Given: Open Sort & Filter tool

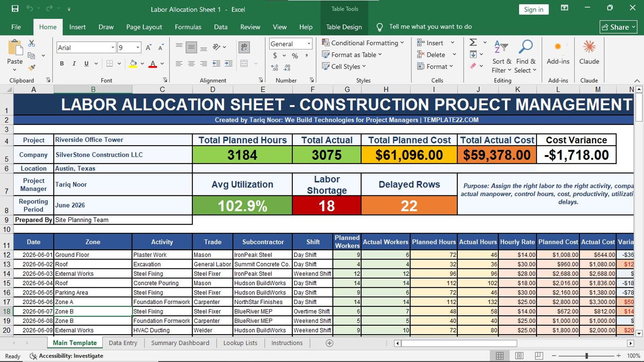Looking at the screenshot, I should tap(501, 57).
